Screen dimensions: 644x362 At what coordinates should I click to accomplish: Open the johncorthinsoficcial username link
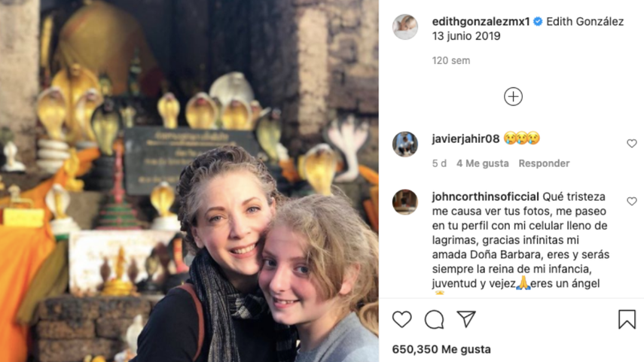point(485,196)
